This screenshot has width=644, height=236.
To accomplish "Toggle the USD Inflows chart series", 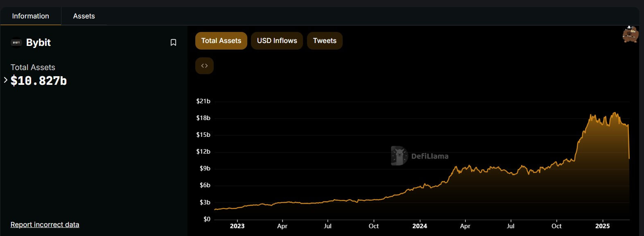I will [x=277, y=41].
